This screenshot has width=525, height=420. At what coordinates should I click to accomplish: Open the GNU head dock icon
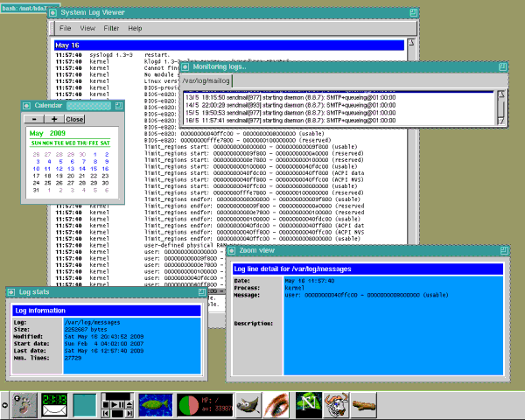point(337,402)
